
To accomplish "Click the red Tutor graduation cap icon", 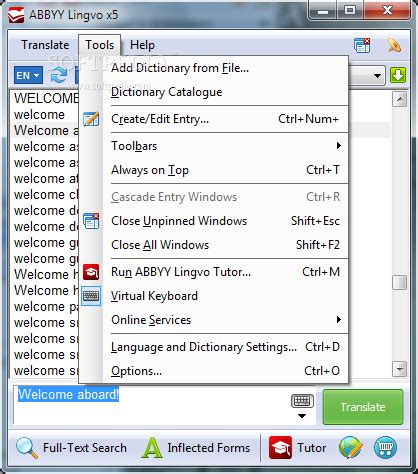I will pos(280,448).
